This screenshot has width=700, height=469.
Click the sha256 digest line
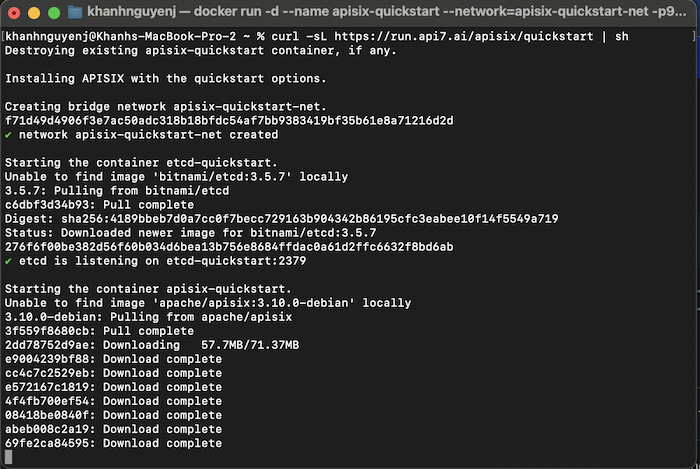pos(282,219)
